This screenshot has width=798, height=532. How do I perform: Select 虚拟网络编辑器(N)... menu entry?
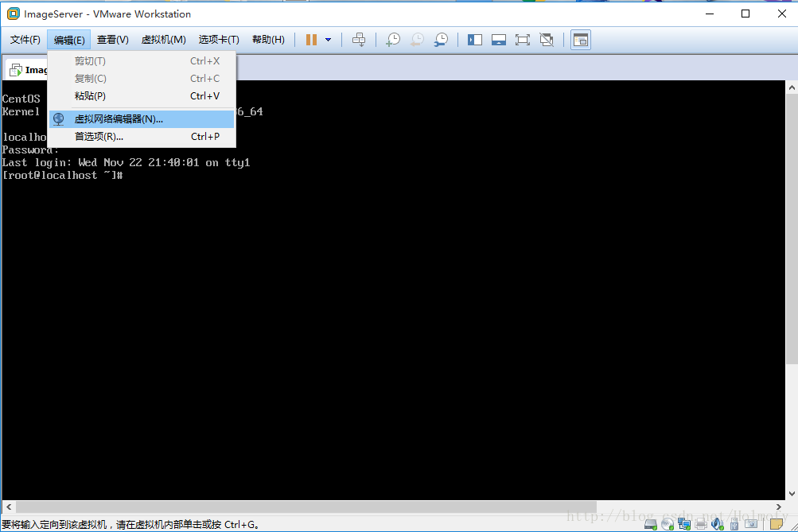pyautogui.click(x=142, y=119)
